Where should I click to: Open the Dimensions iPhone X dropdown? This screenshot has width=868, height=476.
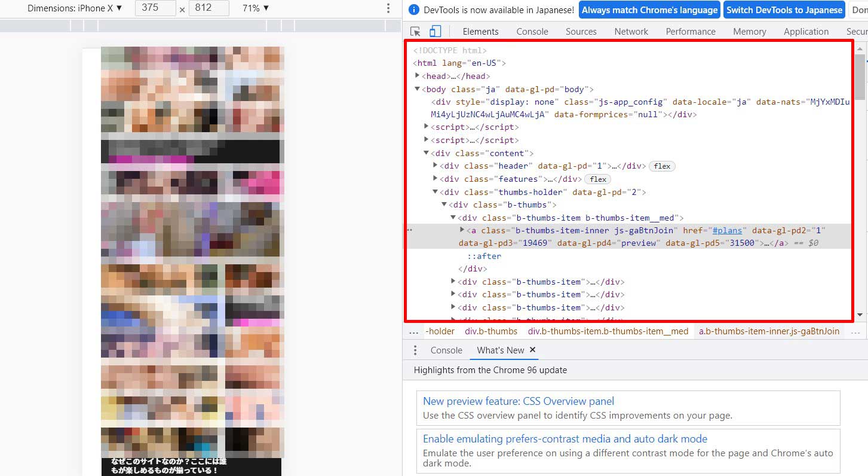[75, 8]
